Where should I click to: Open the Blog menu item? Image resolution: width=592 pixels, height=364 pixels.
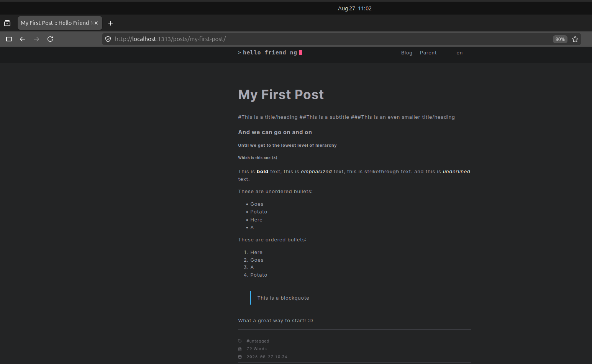click(x=407, y=53)
